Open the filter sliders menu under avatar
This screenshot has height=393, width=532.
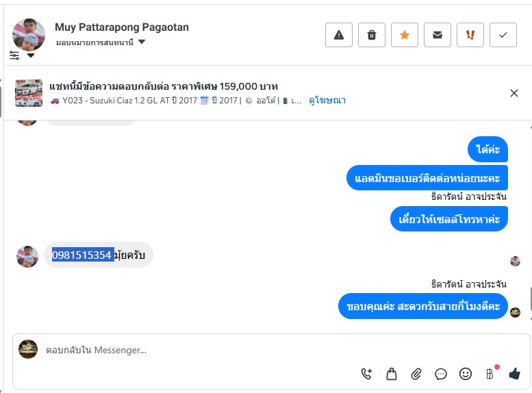pyautogui.click(x=14, y=55)
